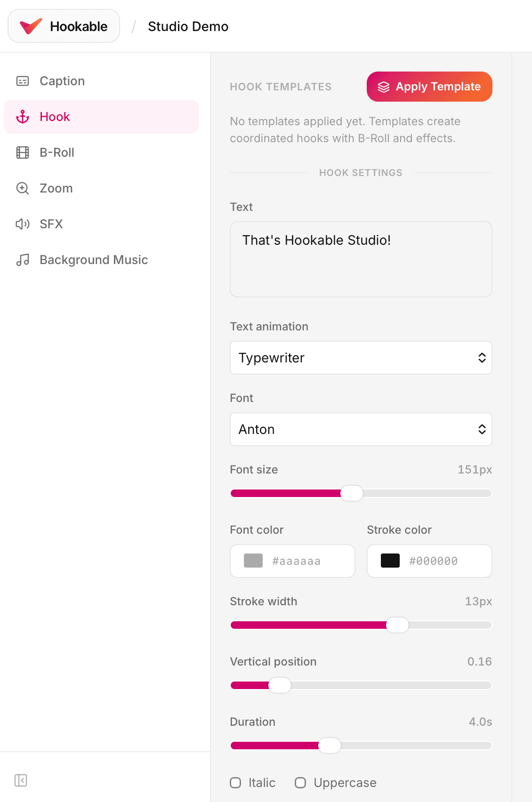Click the Background Music note icon
Viewport: 532px width, 802px height.
pyautogui.click(x=23, y=260)
